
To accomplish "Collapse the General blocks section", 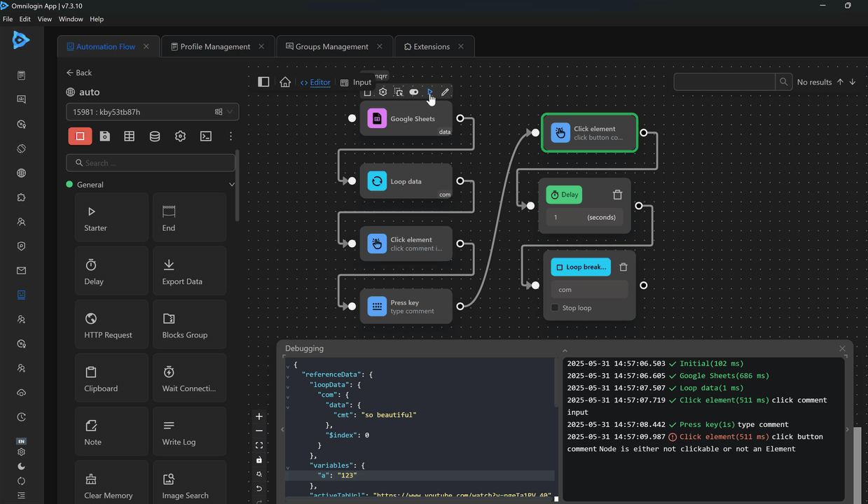I will point(232,185).
